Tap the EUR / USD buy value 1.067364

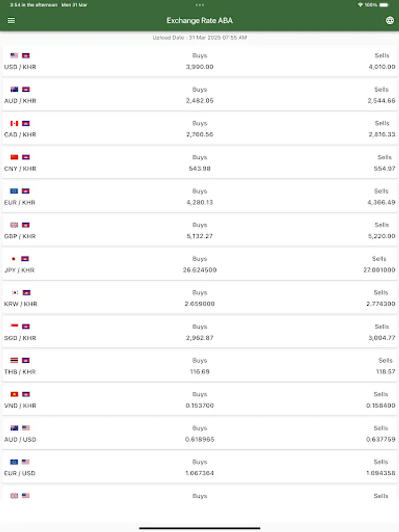(x=199, y=473)
